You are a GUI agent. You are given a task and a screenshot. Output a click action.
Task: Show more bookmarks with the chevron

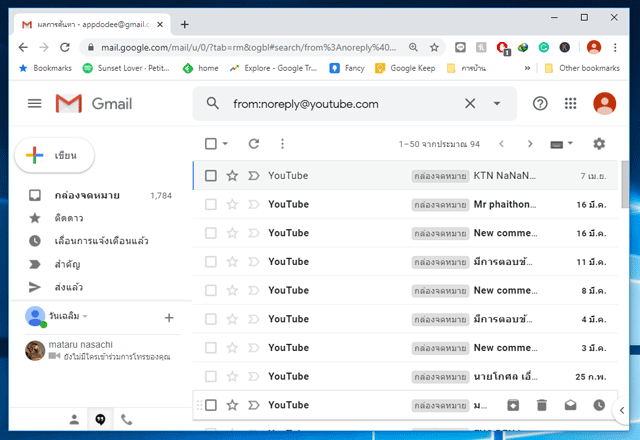pos(527,68)
